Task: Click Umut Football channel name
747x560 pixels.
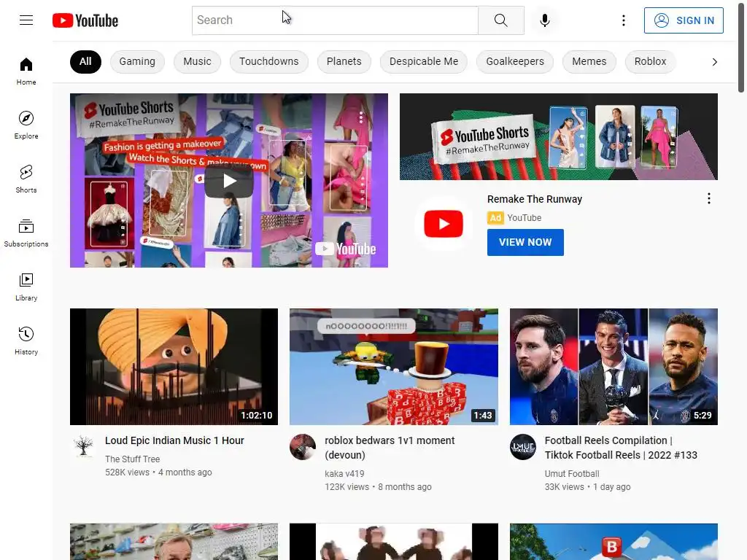Action: (572, 474)
